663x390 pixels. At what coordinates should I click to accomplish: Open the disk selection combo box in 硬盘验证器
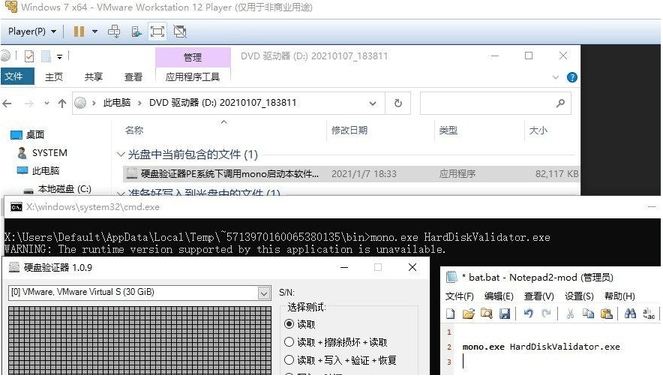(264, 293)
